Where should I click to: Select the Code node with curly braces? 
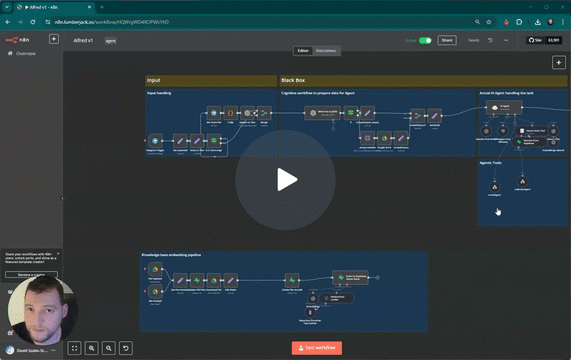(231, 113)
